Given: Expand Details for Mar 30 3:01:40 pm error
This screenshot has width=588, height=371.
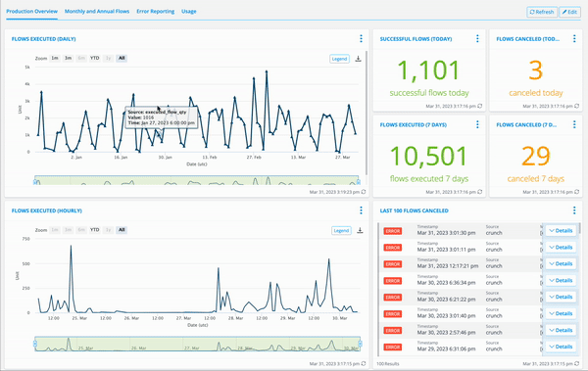Looking at the screenshot, I should coord(561,313).
